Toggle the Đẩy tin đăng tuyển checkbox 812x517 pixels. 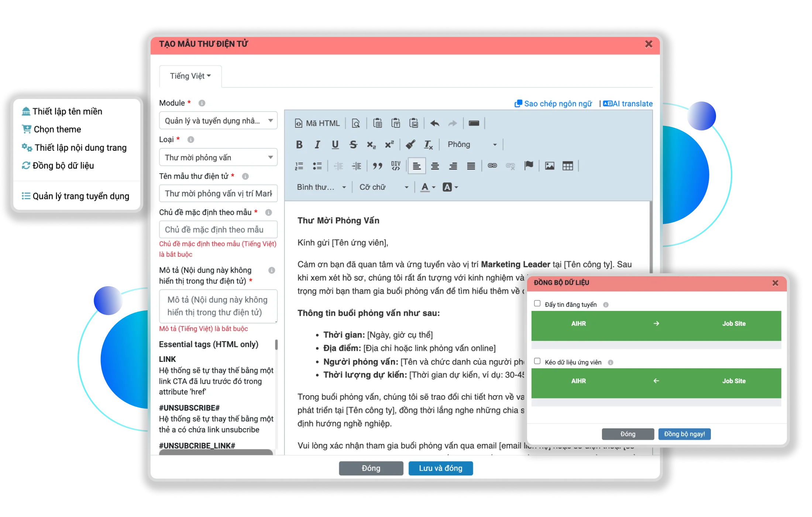[537, 304]
